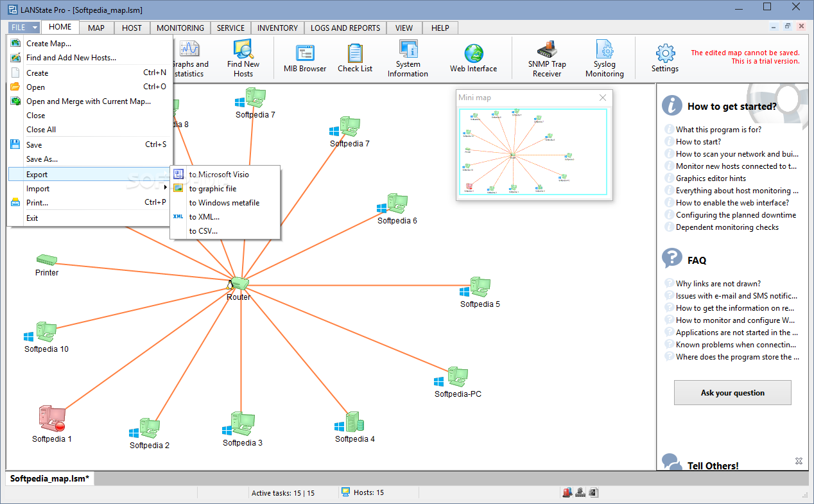Close the Mini map panel
814x504 pixels.
coord(602,98)
